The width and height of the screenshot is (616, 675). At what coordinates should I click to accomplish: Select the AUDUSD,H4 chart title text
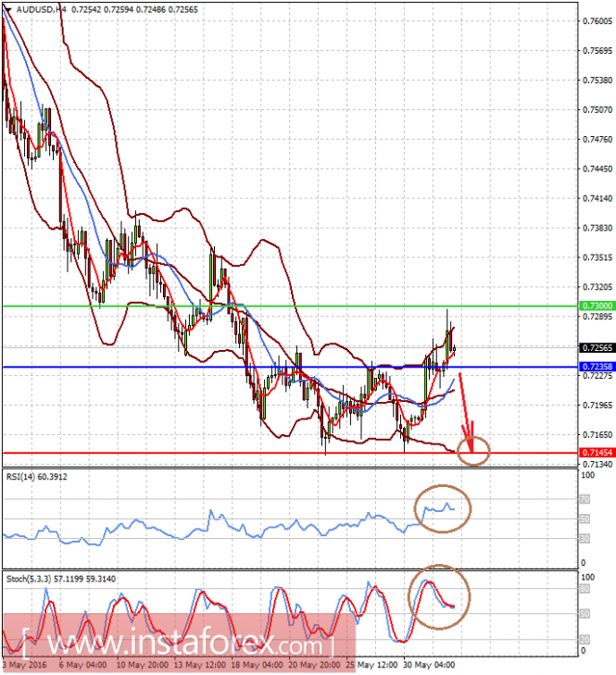pyautogui.click(x=41, y=9)
